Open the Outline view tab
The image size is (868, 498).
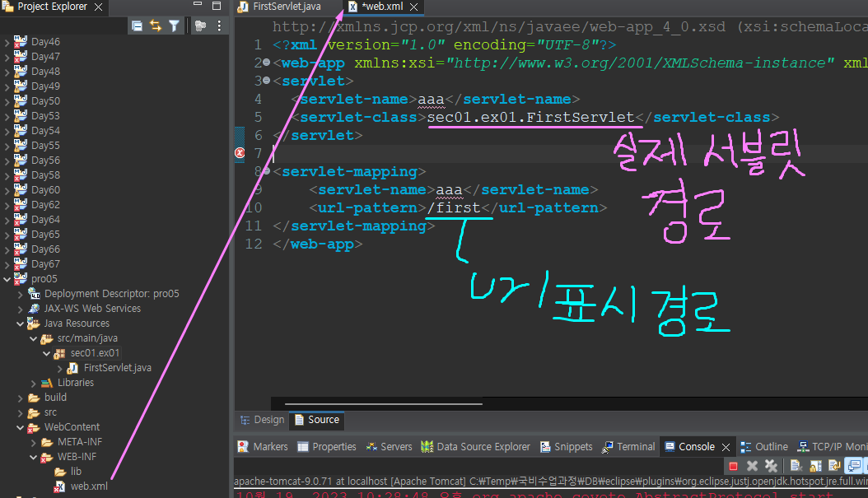pos(764,446)
